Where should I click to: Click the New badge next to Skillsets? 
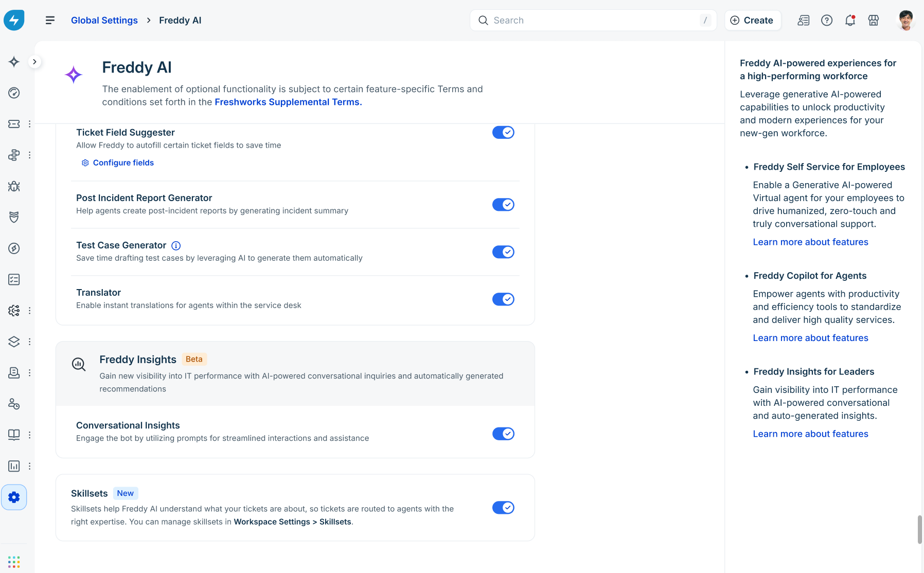pyautogui.click(x=125, y=493)
